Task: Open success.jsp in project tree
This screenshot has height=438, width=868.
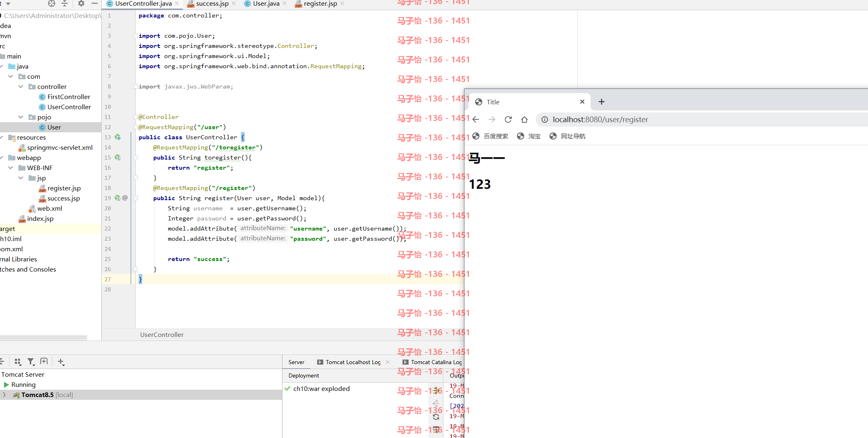Action: tap(59, 198)
